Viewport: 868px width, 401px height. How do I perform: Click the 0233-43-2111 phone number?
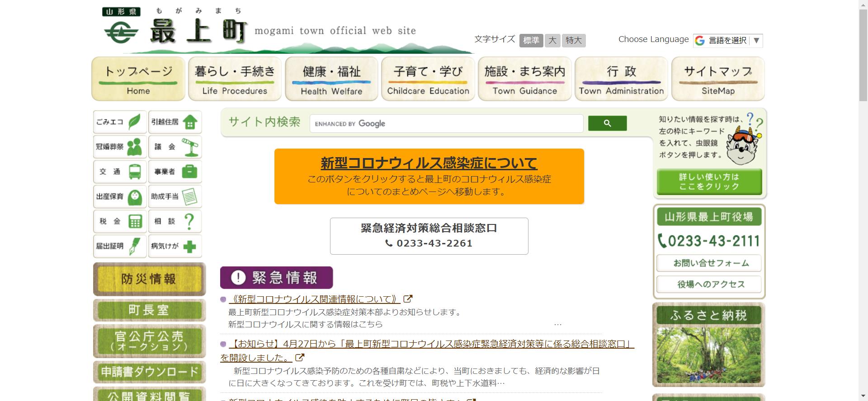tap(709, 241)
